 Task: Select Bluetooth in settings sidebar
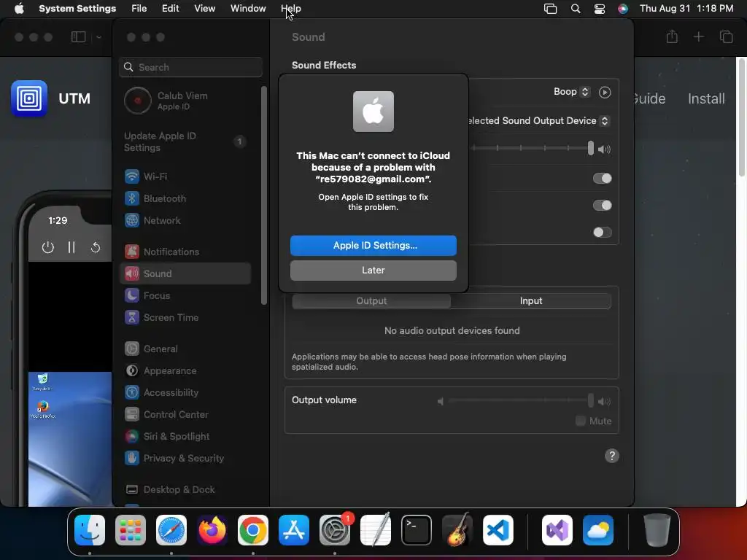pyautogui.click(x=186, y=198)
